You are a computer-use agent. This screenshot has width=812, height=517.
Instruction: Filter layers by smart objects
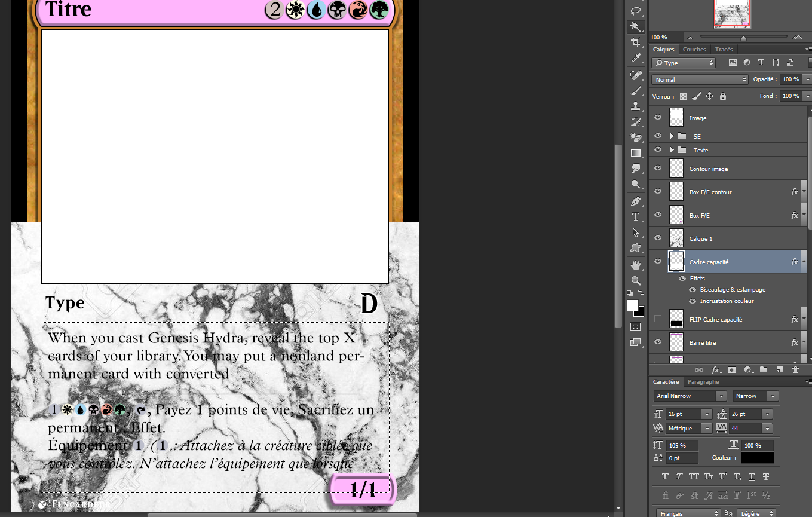click(790, 63)
